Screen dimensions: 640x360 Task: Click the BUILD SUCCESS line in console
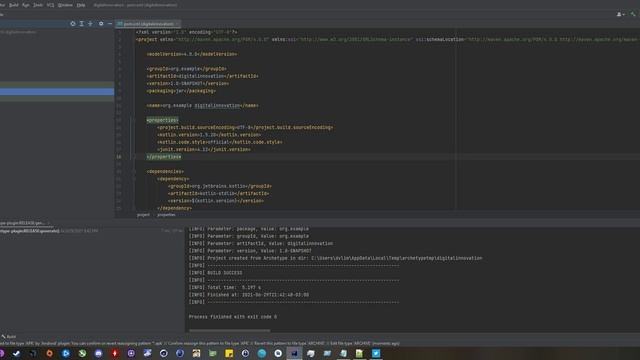tap(215, 273)
